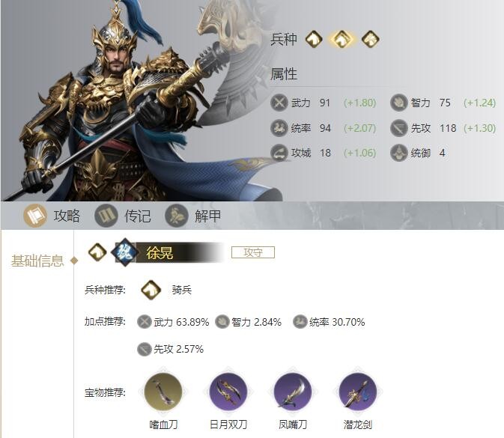Click the 潜龙剑 treasure icon
This screenshot has width=504, height=438.
coord(358,392)
